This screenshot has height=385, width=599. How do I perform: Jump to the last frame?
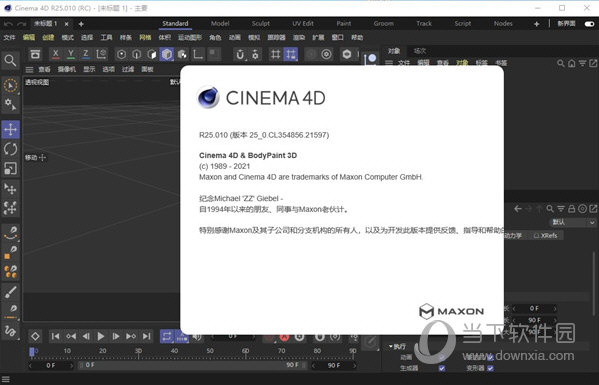[146, 336]
